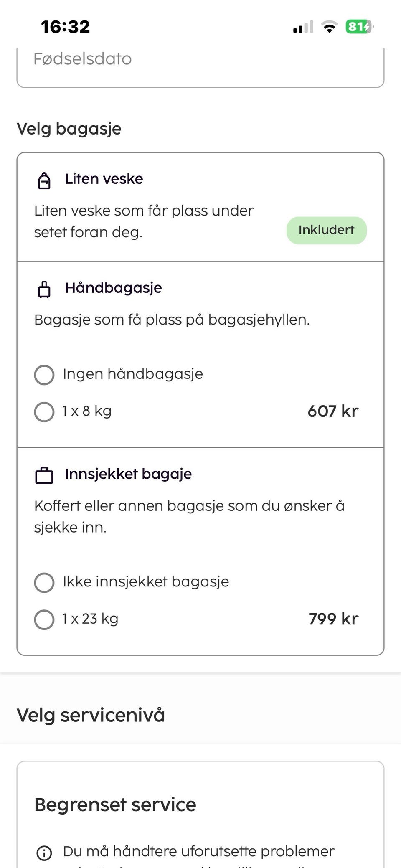Choose Ikke innsjekket bagasje radio button
Image resolution: width=401 pixels, height=868 pixels.
44,582
